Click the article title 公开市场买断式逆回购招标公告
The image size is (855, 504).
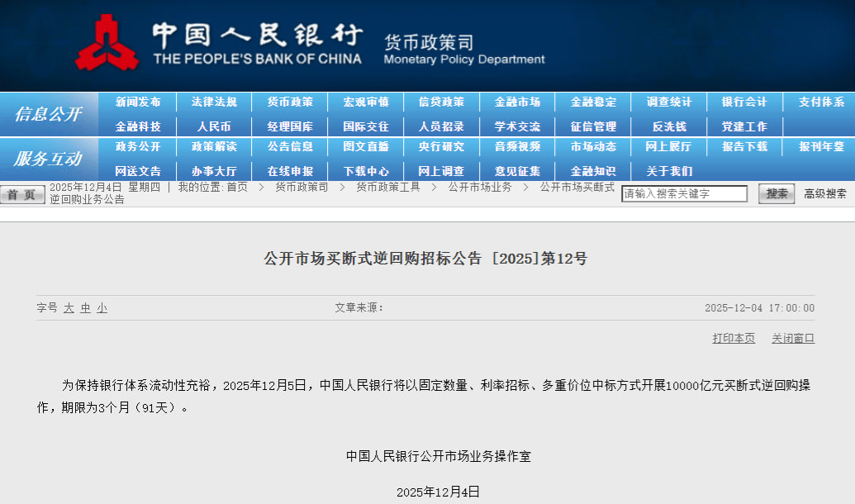pos(425,258)
